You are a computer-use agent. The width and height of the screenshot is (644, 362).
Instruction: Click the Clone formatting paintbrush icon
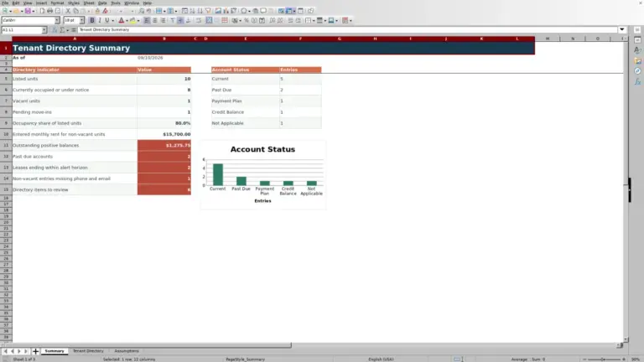pyautogui.click(x=97, y=11)
